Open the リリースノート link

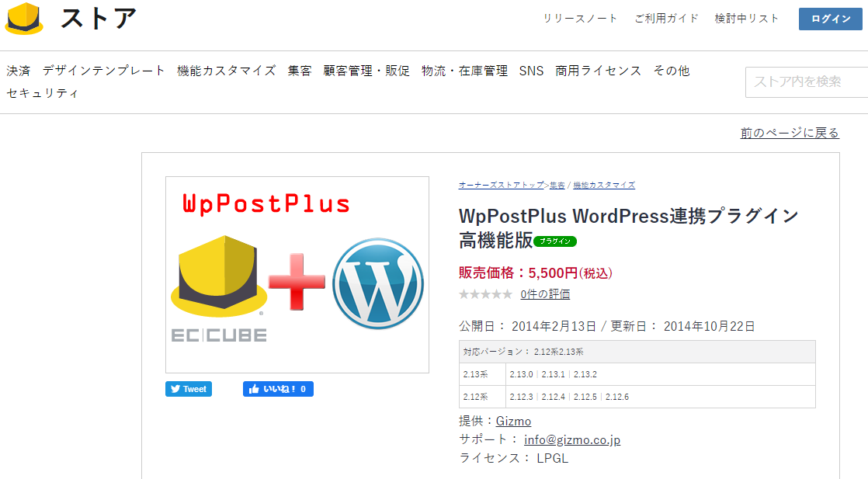point(580,19)
